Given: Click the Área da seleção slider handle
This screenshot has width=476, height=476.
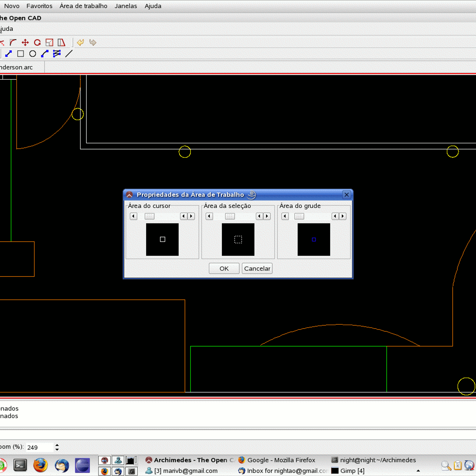Looking at the screenshot, I should (x=230, y=216).
